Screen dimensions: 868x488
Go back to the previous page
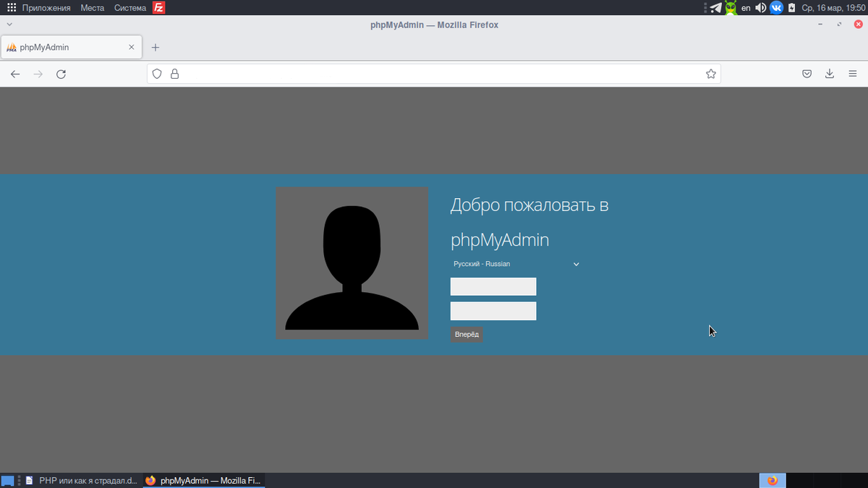tap(15, 74)
